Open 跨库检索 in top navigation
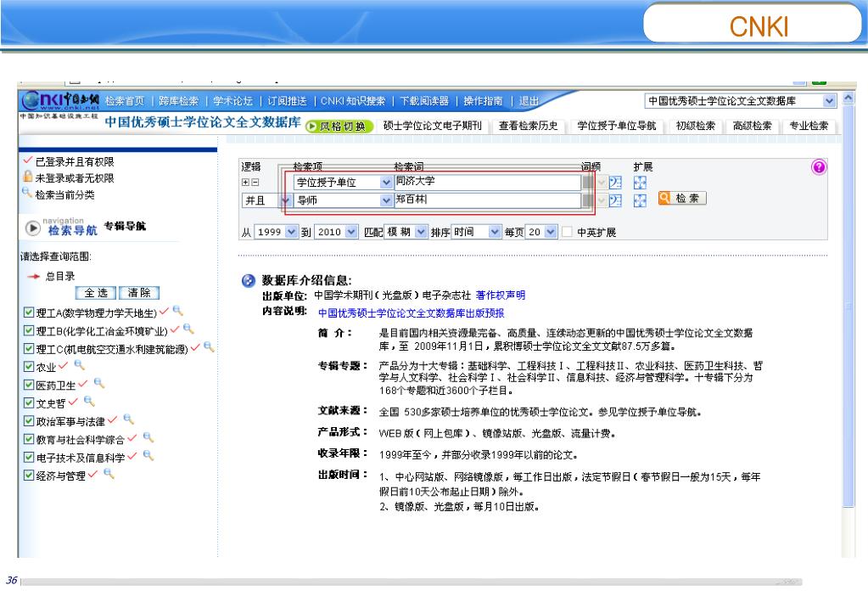Screen dimensions: 868x591 coord(178,101)
